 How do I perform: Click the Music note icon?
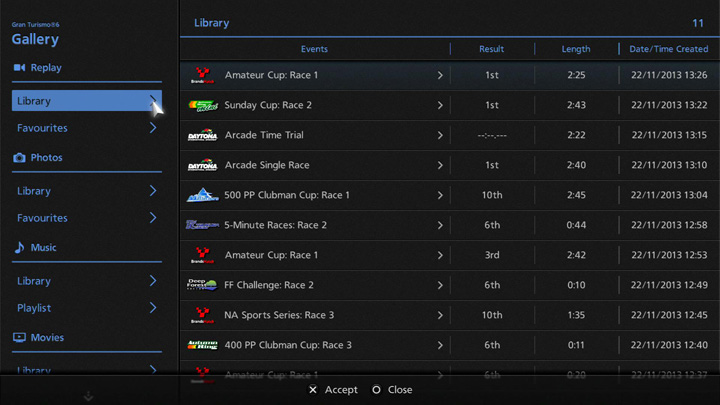click(x=19, y=247)
